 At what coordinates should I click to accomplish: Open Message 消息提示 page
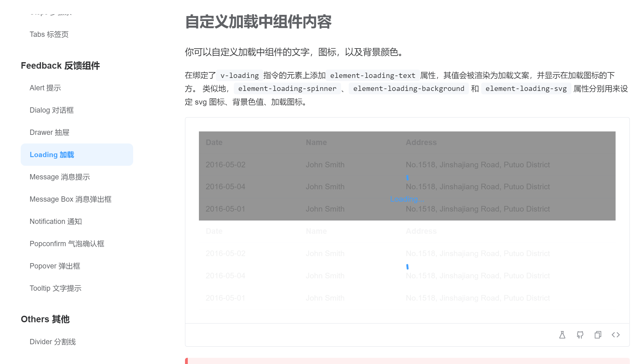(x=60, y=177)
